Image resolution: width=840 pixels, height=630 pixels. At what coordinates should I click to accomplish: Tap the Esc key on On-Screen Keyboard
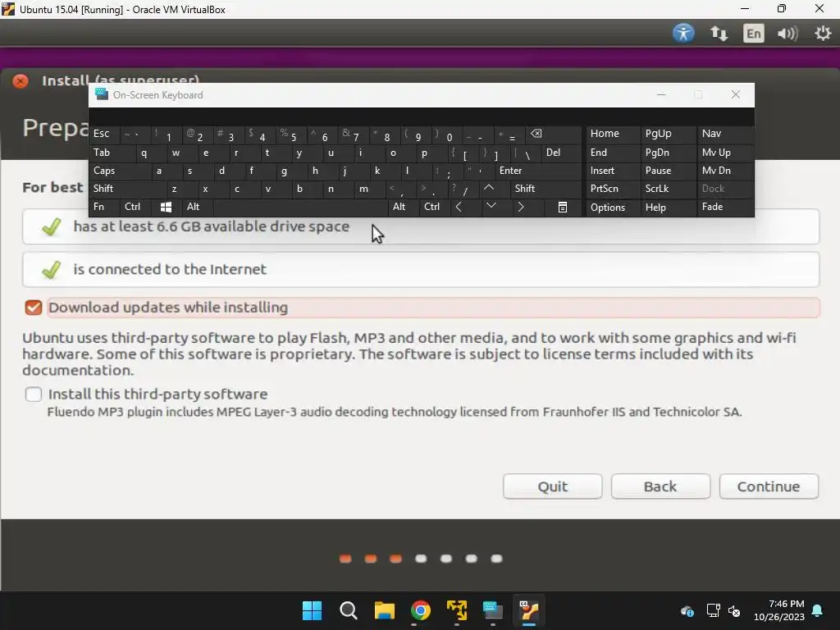pyautogui.click(x=104, y=134)
